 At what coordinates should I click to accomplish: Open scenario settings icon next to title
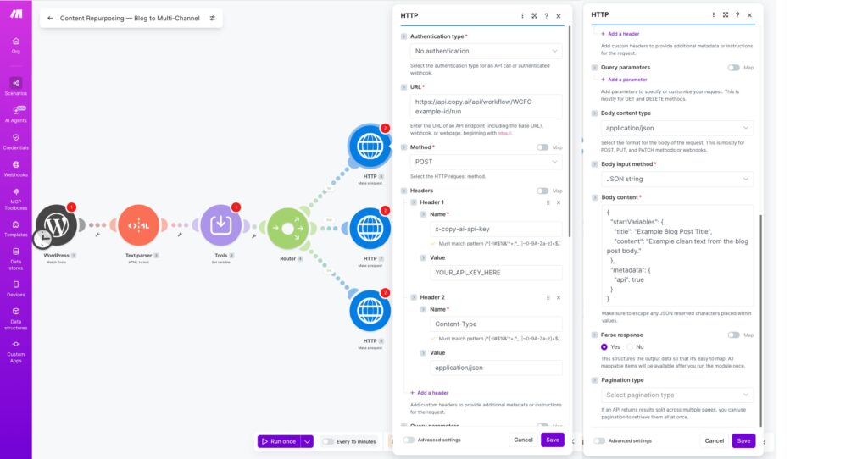(x=213, y=19)
